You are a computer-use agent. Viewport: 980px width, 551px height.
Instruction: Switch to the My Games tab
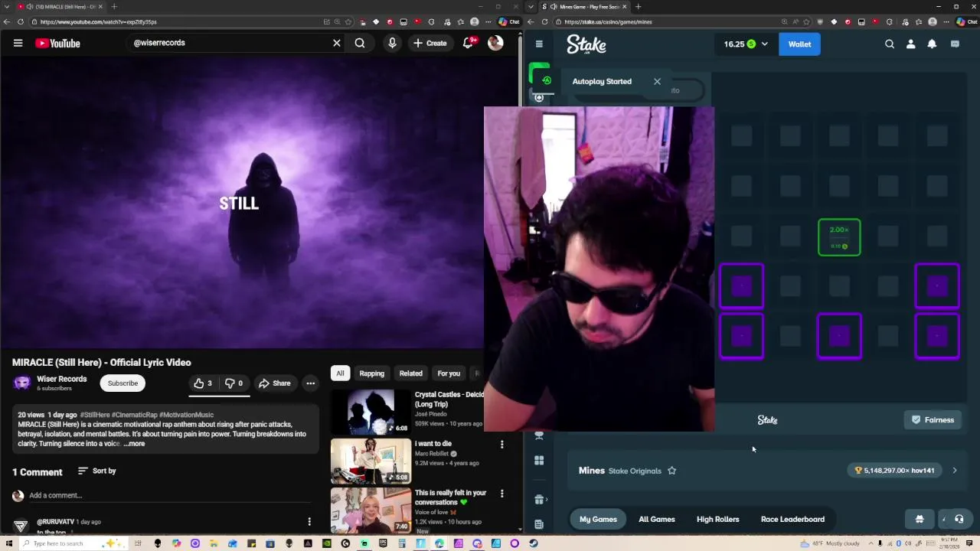[598, 519]
